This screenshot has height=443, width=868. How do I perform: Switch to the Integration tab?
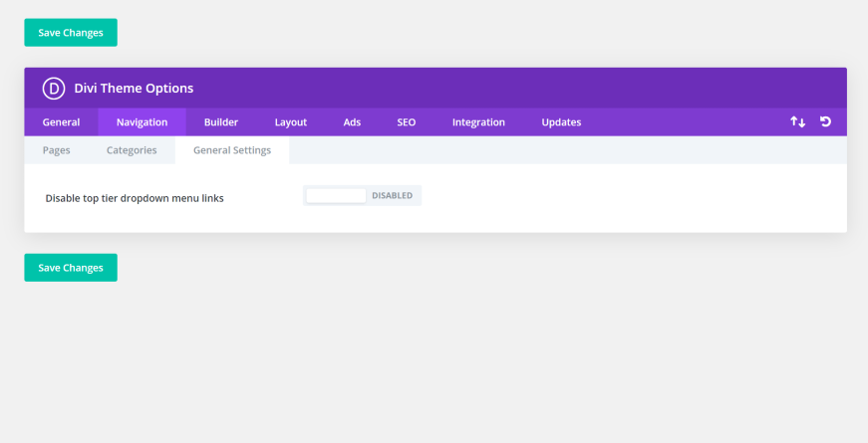[478, 122]
